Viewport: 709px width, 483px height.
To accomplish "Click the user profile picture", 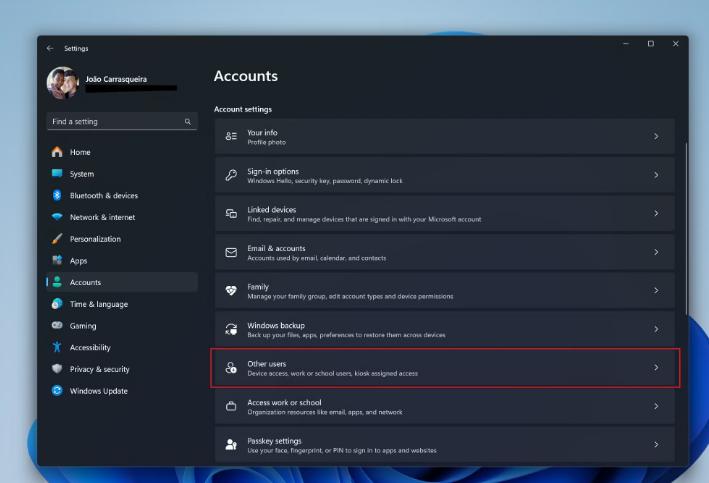I will tap(63, 83).
